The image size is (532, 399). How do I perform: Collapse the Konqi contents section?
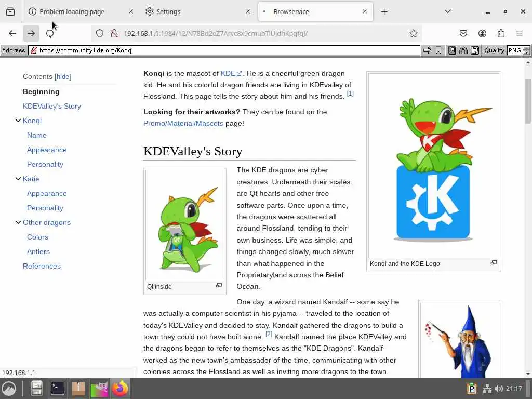tap(18, 121)
